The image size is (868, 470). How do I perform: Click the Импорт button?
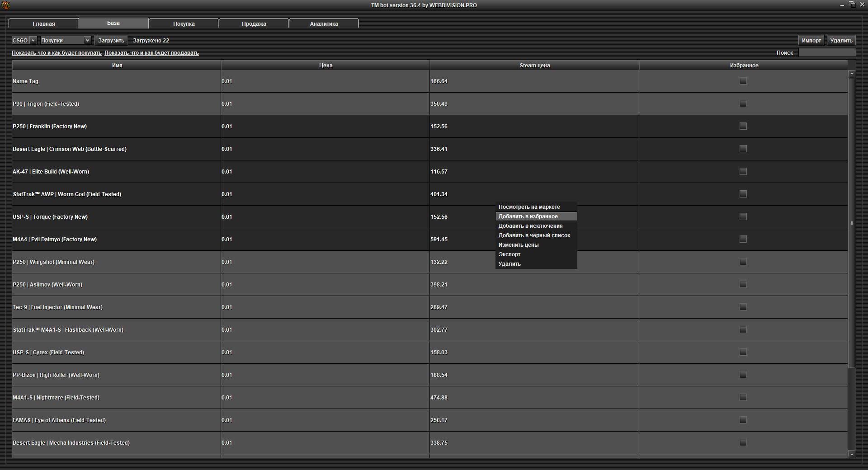[811, 41]
